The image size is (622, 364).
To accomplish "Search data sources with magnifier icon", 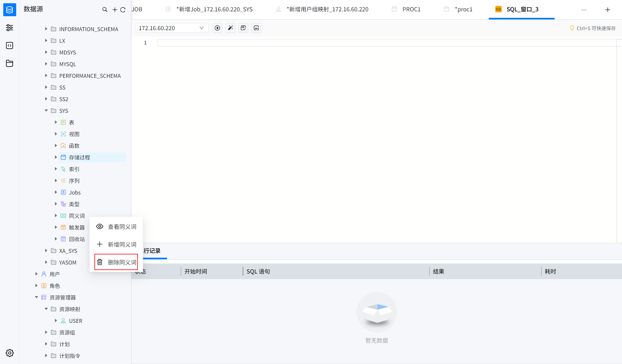I will click(105, 10).
